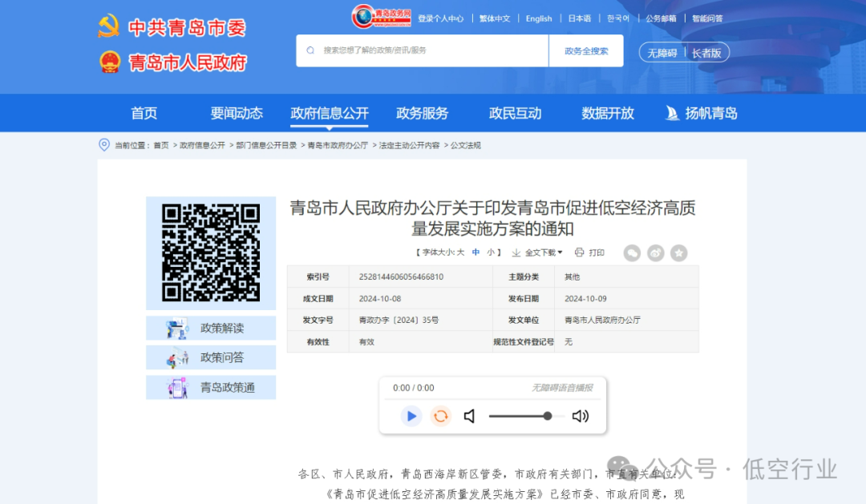Scan area: click the article QR code

[x=211, y=253]
